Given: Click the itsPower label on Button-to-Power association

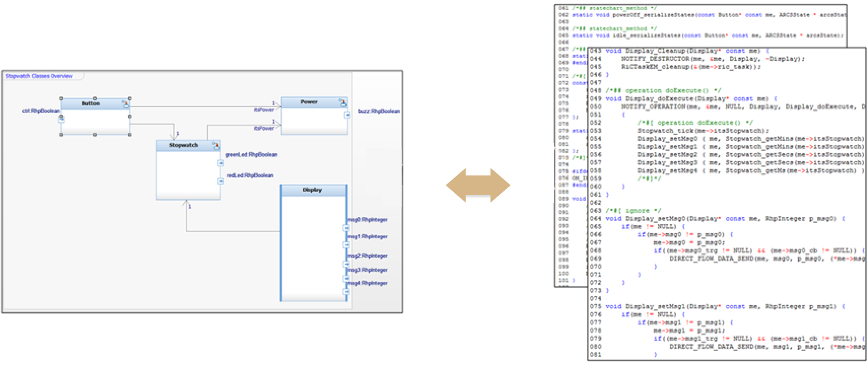Looking at the screenshot, I should tap(264, 109).
